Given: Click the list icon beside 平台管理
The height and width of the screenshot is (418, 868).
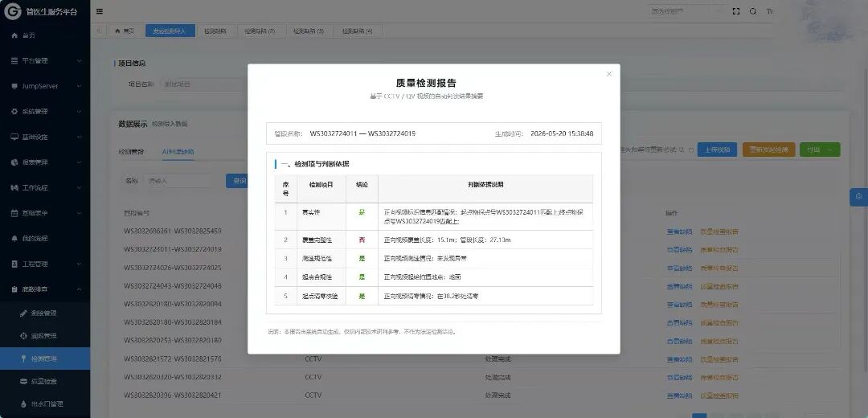Looking at the screenshot, I should click(14, 61).
